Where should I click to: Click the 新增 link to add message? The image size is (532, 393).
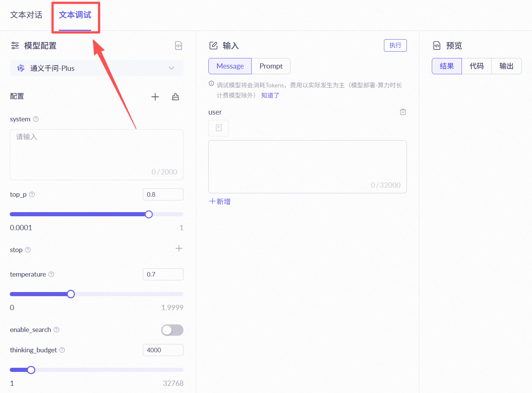pyautogui.click(x=220, y=202)
